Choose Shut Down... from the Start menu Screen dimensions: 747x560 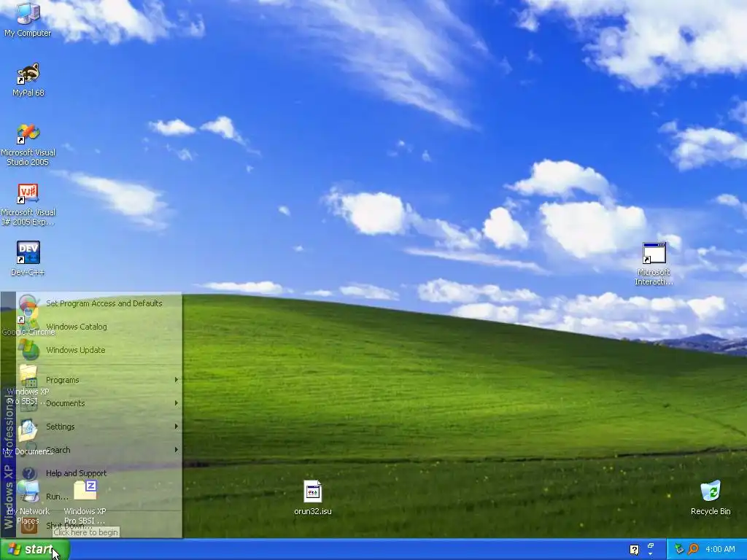point(99,526)
